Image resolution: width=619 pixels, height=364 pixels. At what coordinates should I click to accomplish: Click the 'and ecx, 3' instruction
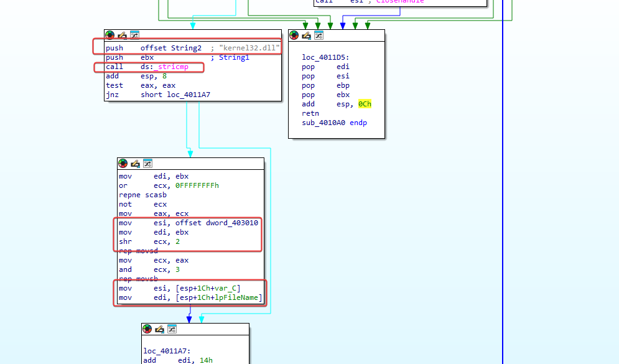[x=149, y=269]
